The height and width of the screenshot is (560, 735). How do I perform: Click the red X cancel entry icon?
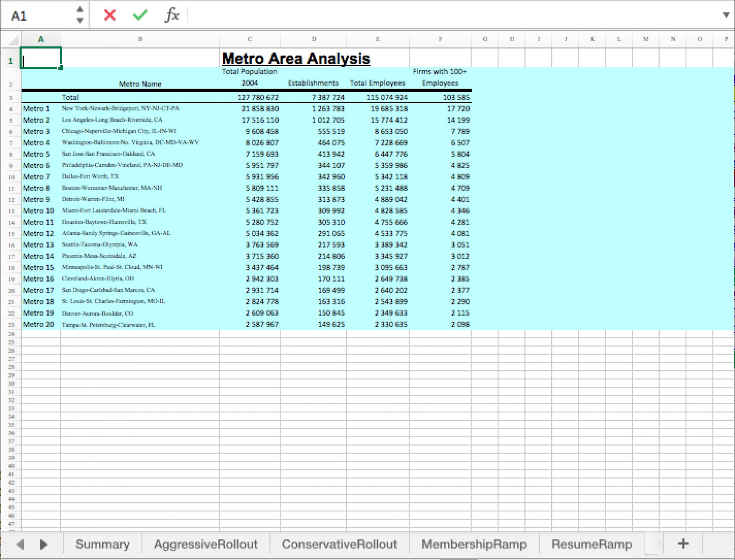(110, 15)
